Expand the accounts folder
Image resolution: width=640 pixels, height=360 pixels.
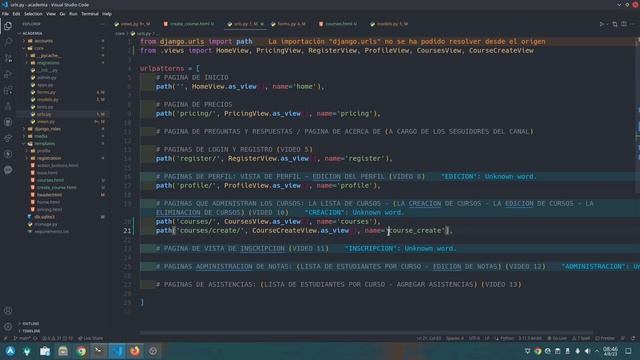click(x=44, y=41)
